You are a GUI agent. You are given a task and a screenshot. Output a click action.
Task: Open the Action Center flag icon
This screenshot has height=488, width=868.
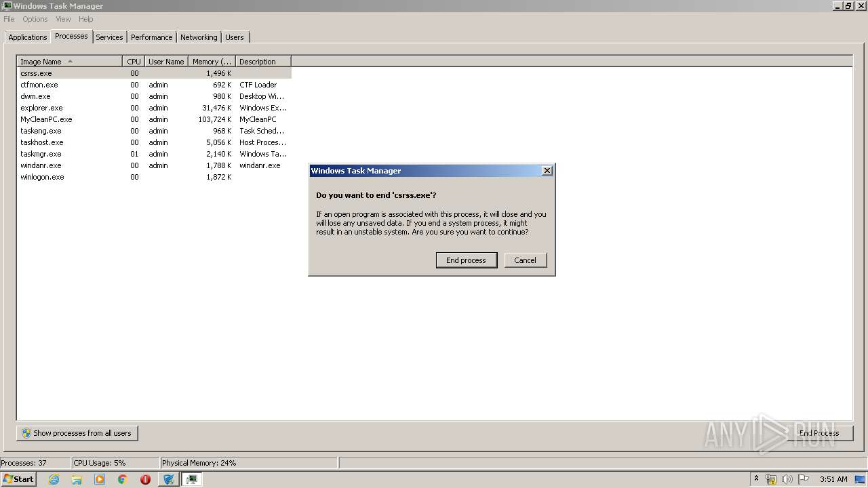pyautogui.click(x=804, y=479)
